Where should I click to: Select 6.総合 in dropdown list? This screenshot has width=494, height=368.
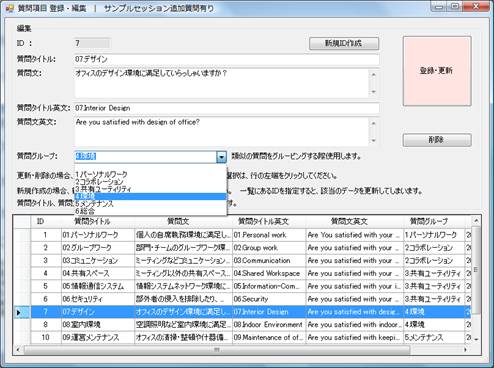click(150, 211)
